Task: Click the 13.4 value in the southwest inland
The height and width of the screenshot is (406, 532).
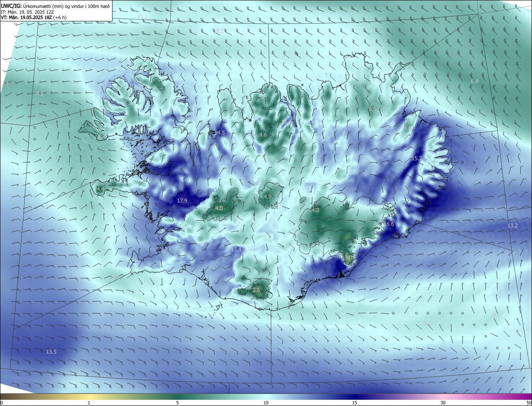Action: [236, 249]
